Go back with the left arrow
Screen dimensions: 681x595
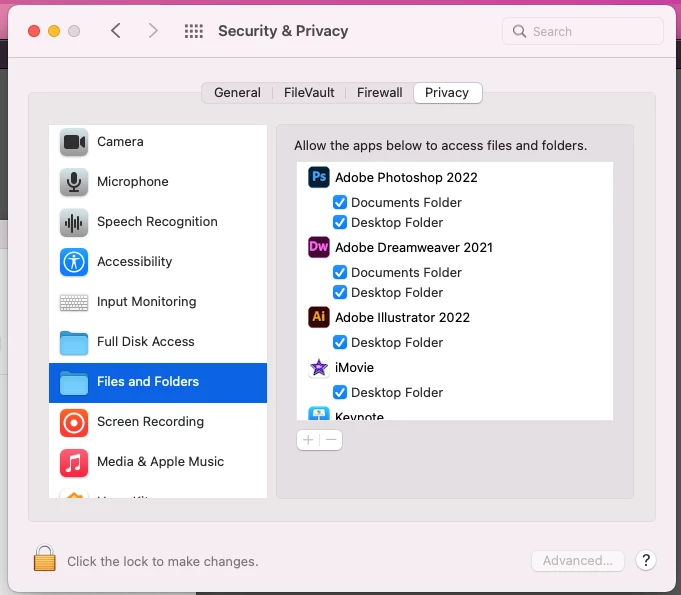[x=116, y=31]
